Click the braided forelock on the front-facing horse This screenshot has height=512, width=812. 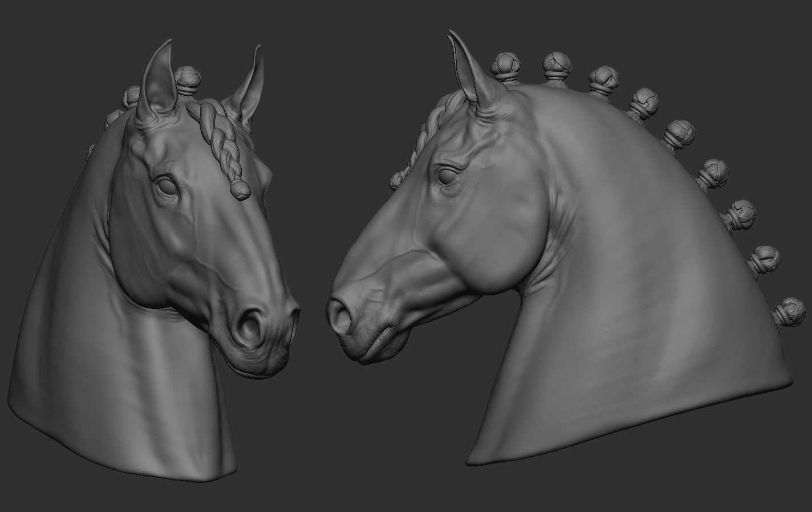pyautogui.click(x=224, y=149)
